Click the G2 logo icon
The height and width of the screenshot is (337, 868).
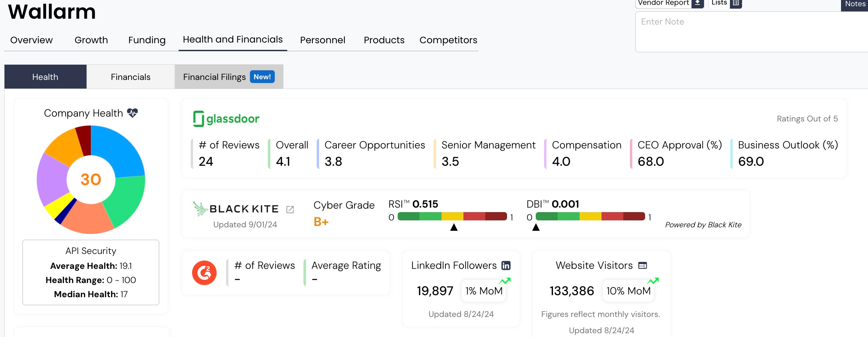(204, 273)
